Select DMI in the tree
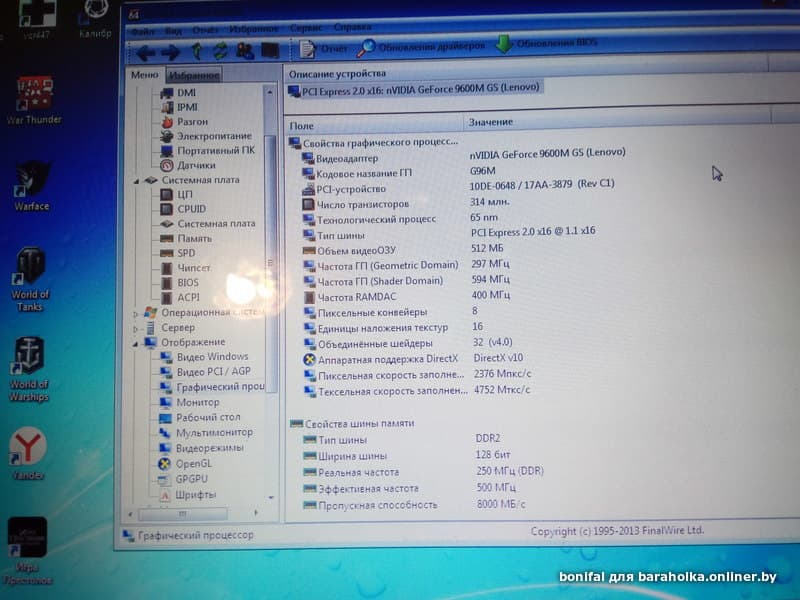Viewport: 800px width, 600px height. [x=178, y=93]
